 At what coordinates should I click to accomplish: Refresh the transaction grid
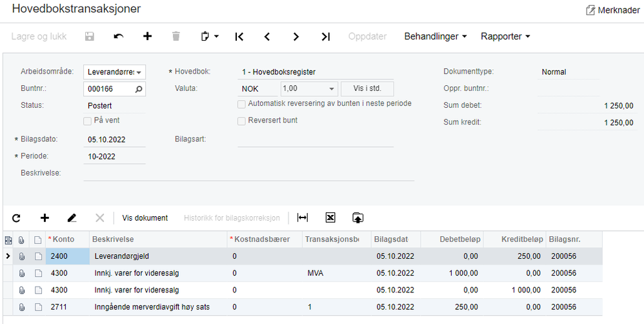click(x=16, y=218)
